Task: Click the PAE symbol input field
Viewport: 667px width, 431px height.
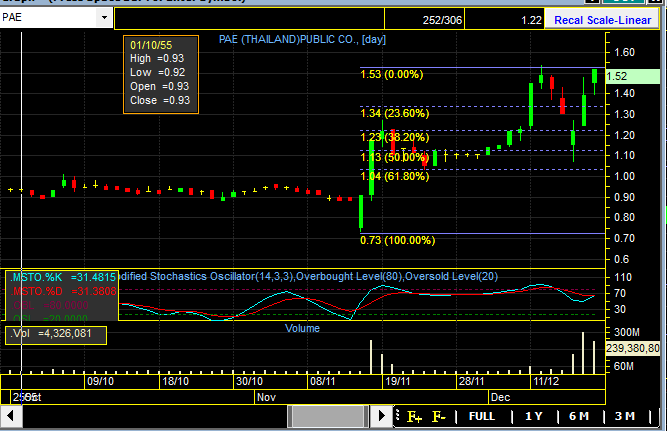Action: coord(49,18)
